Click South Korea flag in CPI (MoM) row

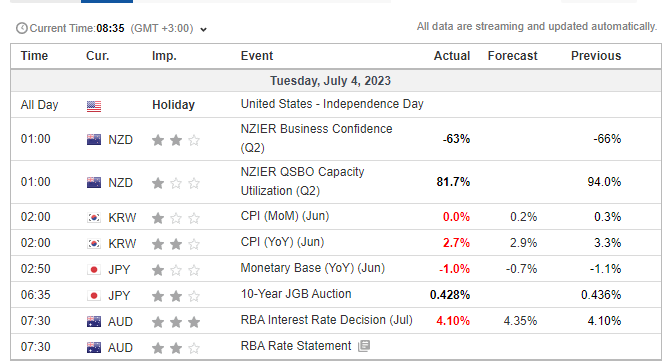(x=94, y=218)
